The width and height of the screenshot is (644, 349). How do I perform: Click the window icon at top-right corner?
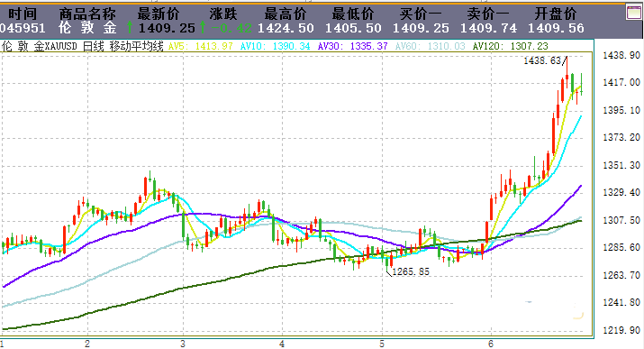pyautogui.click(x=634, y=13)
